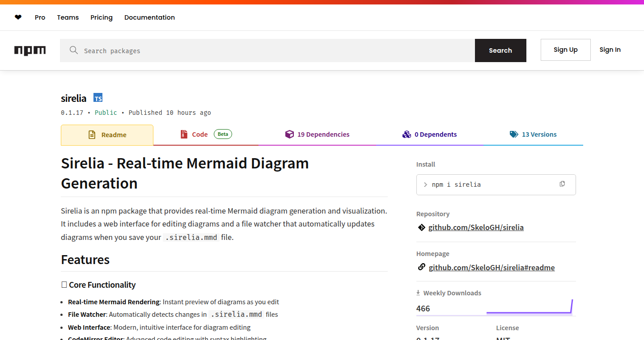Screen dimensions: 644x340
Task: Click the heart icon in top bar
Action: (18, 17)
